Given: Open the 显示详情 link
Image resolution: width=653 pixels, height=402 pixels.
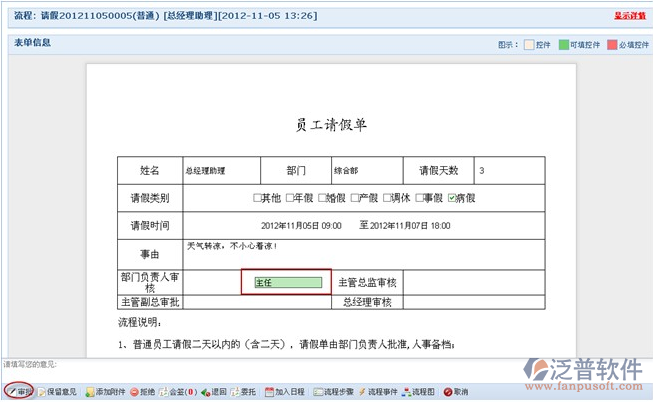Looking at the screenshot, I should 630,16.
